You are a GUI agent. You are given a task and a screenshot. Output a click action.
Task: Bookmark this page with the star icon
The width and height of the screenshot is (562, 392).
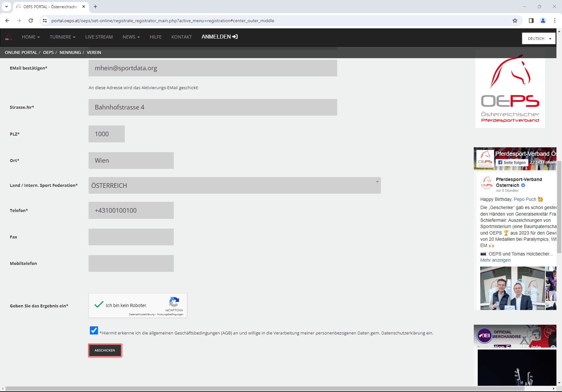click(x=515, y=21)
